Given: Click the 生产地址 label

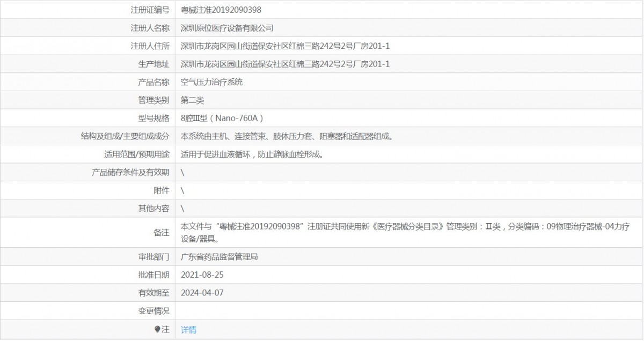Looking at the screenshot, I should [x=154, y=64].
